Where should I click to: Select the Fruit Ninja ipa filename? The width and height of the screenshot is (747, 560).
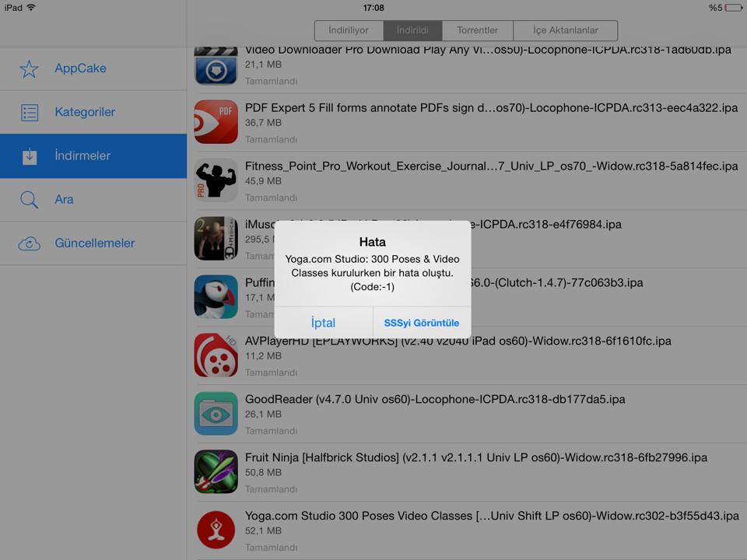coord(476,457)
